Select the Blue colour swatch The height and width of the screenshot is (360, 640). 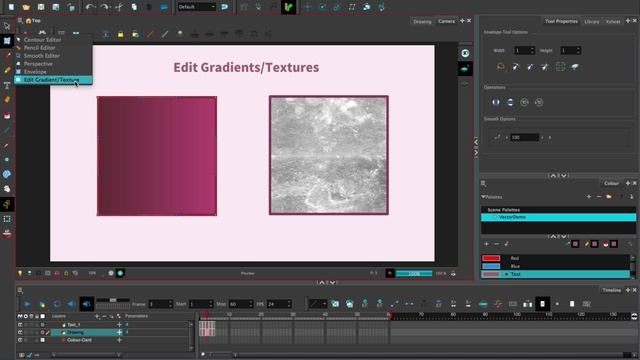coord(491,266)
